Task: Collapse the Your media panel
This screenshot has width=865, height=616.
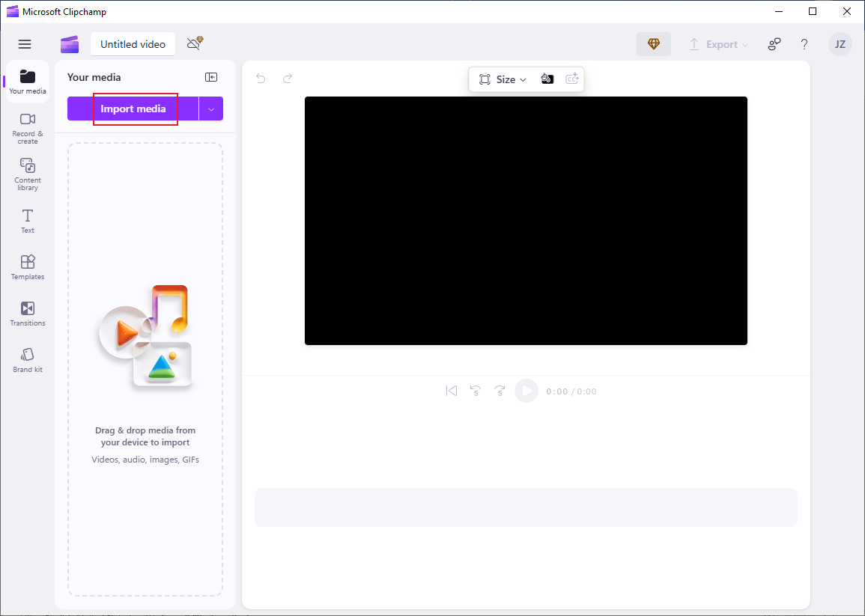Action: click(x=211, y=77)
